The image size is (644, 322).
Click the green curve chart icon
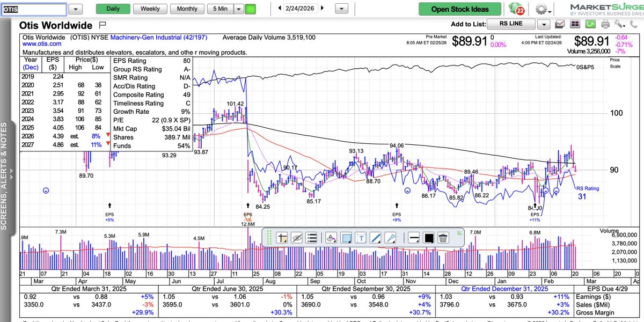click(x=590, y=24)
